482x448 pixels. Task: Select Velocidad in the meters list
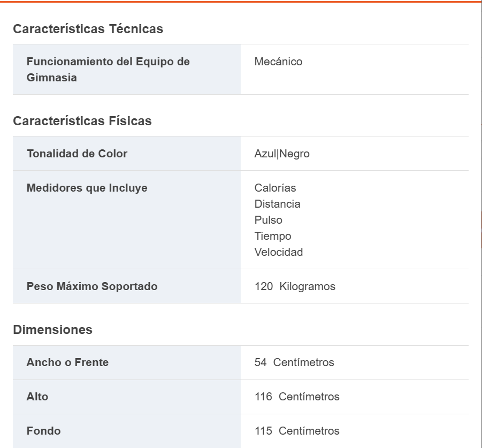point(279,252)
